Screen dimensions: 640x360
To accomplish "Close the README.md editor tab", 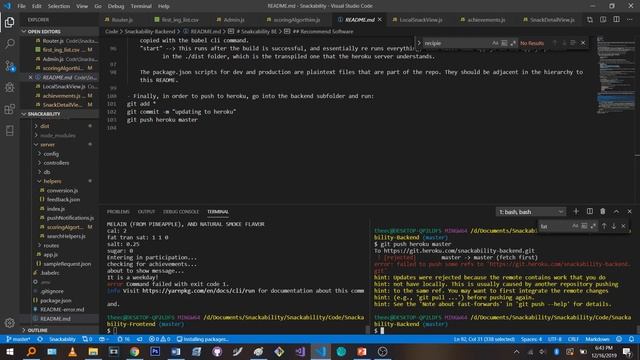I will (380, 20).
